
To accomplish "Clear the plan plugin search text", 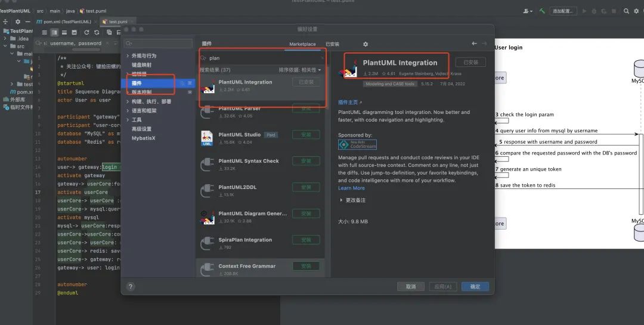I will tap(322, 58).
